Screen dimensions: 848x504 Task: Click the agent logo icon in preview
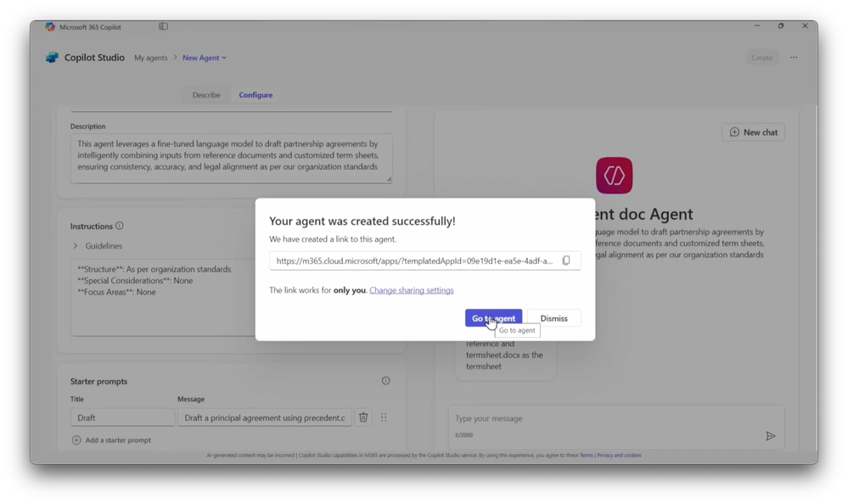pyautogui.click(x=615, y=175)
